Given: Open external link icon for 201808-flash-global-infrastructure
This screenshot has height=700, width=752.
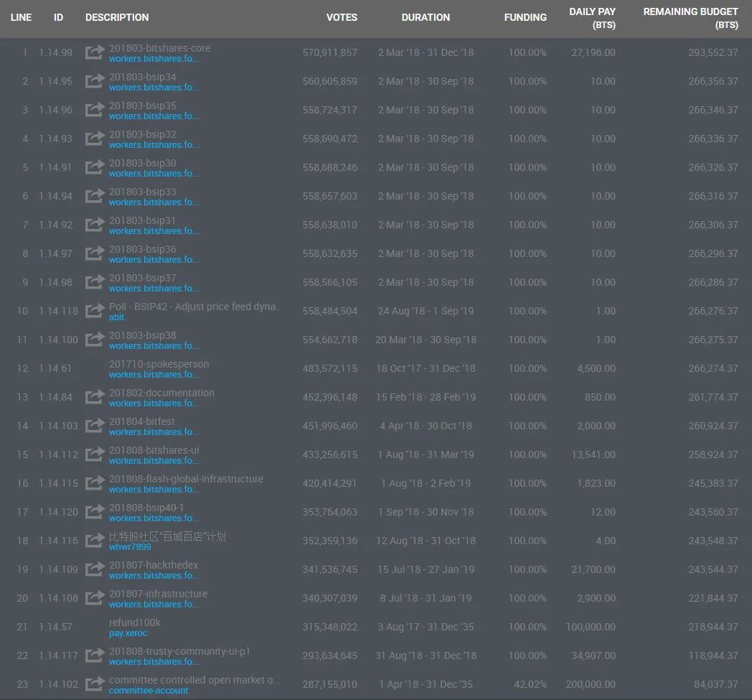Looking at the screenshot, I should tap(95, 483).
